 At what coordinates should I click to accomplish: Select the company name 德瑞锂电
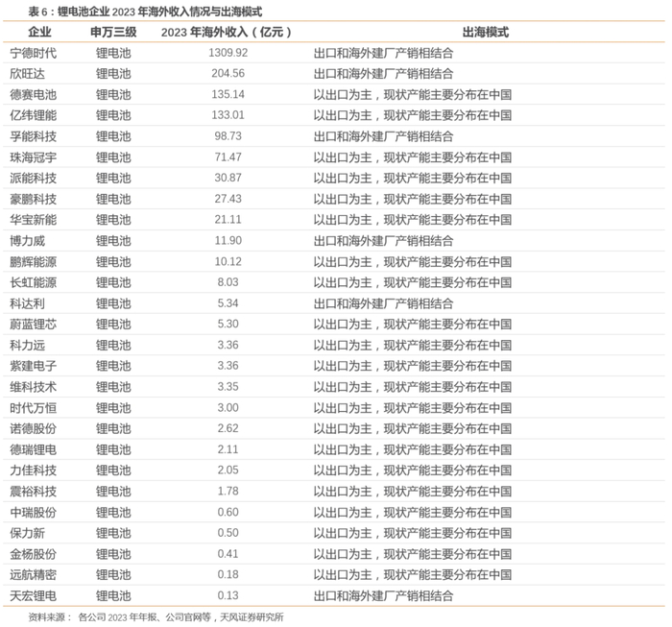(x=33, y=449)
